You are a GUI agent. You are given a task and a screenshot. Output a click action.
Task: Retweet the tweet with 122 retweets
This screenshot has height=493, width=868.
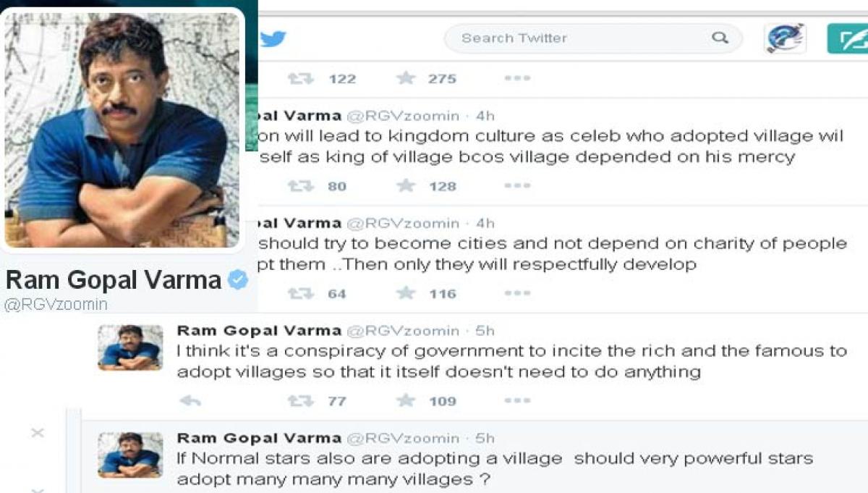[300, 78]
